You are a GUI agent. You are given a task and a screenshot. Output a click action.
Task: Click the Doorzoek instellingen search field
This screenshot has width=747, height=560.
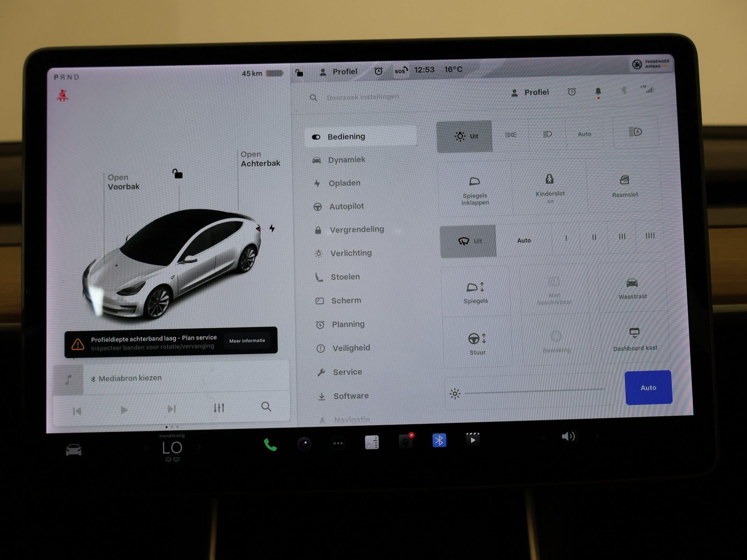pyautogui.click(x=363, y=97)
